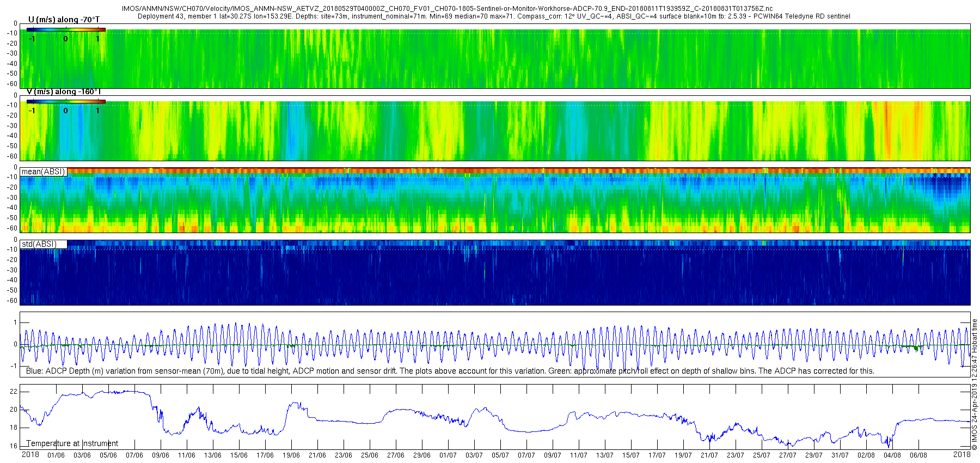The width and height of the screenshot is (980, 463).
Task: Click the 04/08 date tick label
Action: coord(892,455)
